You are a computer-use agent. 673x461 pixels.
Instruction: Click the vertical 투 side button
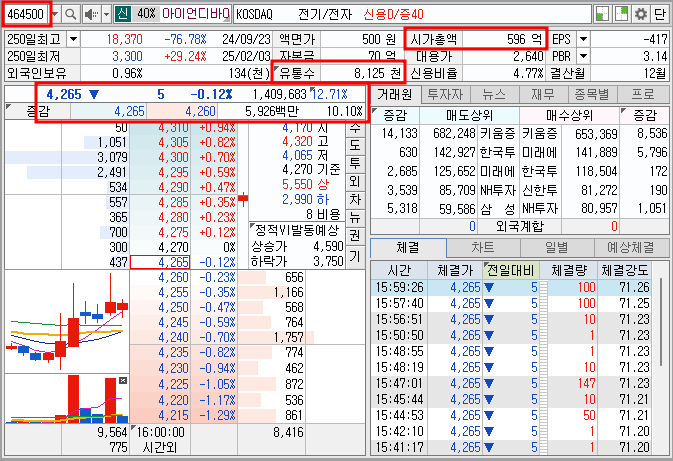click(355, 163)
